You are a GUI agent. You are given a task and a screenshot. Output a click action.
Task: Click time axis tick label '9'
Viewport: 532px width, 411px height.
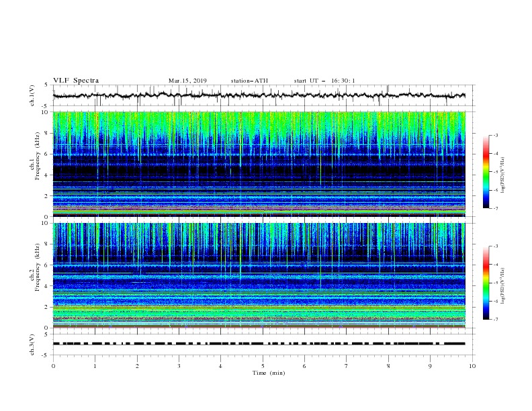tap(430, 366)
